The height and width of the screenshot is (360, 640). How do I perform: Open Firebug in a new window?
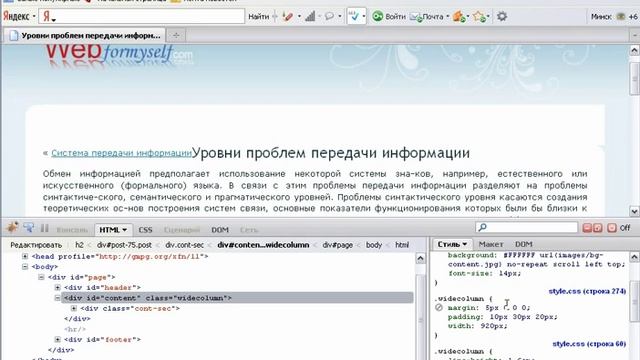pyautogui.click(x=598, y=228)
